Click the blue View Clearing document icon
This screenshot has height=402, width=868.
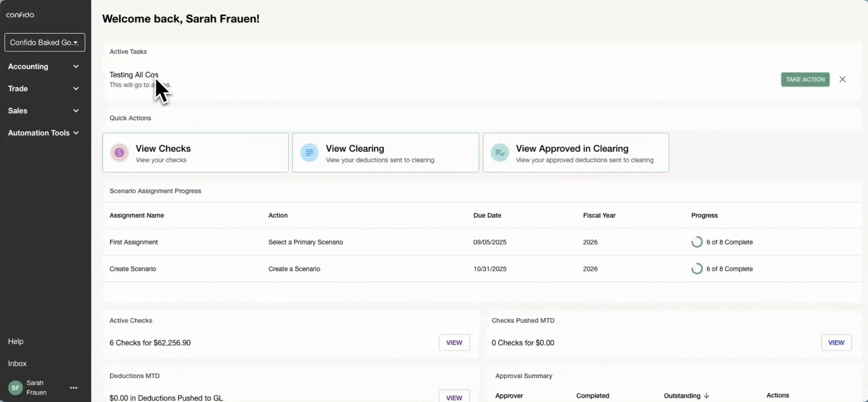click(309, 153)
